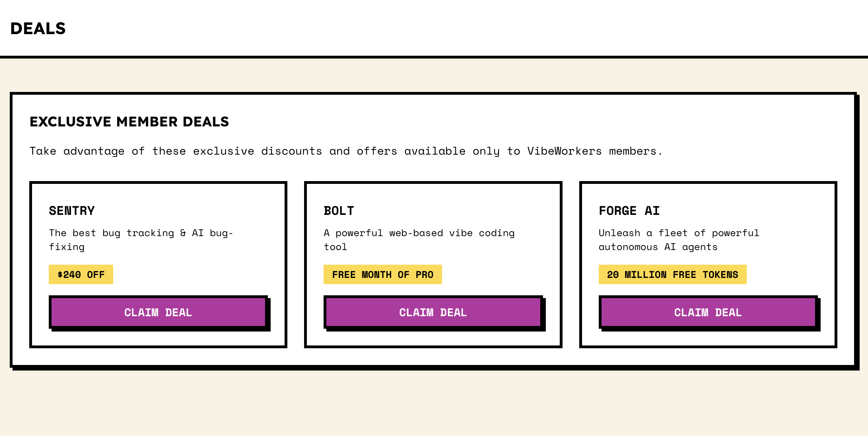Click "offers" in the intro sentence
868x436 pixels.
[x=377, y=151]
